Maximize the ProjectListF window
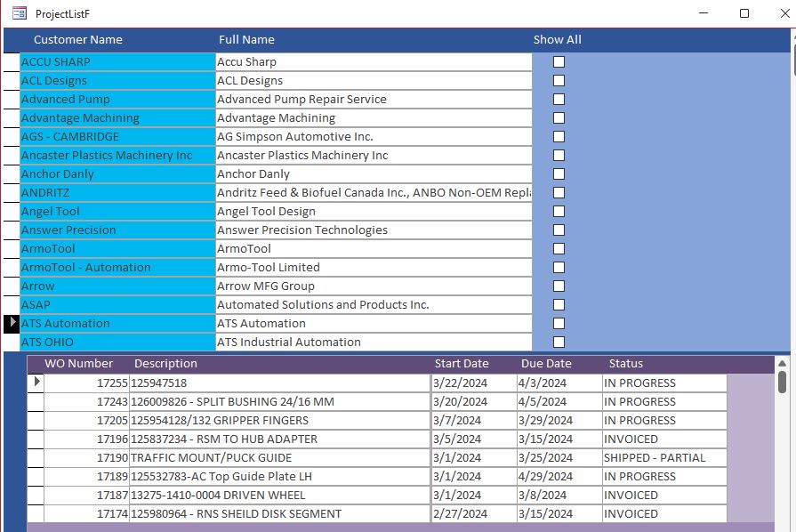 [x=744, y=13]
